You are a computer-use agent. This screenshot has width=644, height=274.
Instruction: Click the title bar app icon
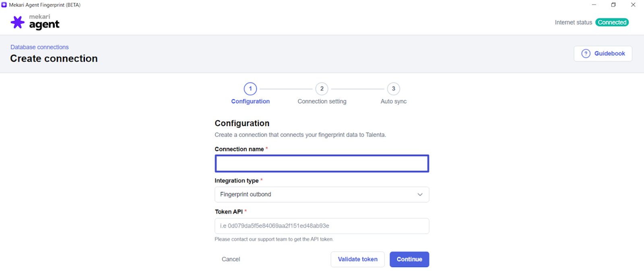(x=4, y=5)
